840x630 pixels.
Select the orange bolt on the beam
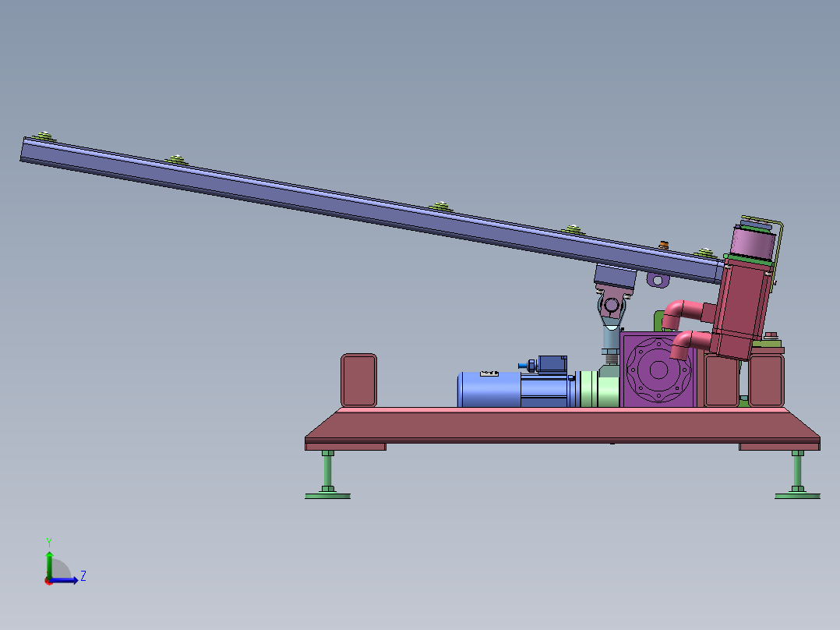(x=664, y=245)
